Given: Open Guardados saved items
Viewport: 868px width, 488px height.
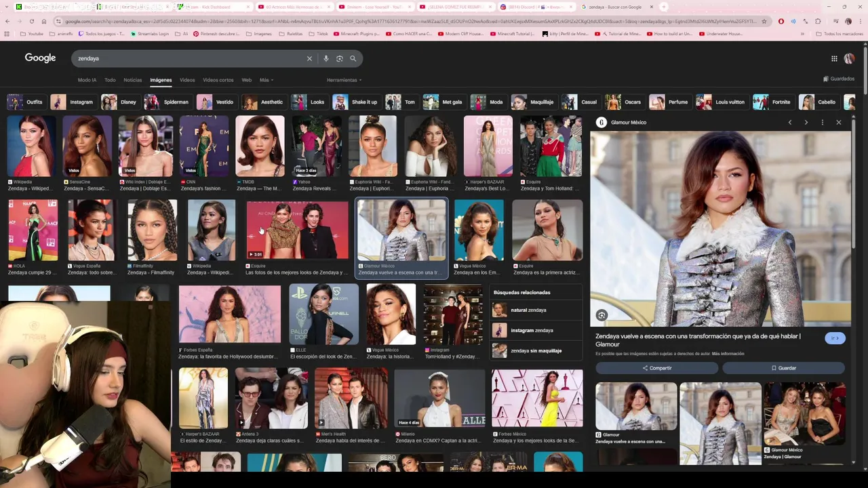Looking at the screenshot, I should [839, 79].
